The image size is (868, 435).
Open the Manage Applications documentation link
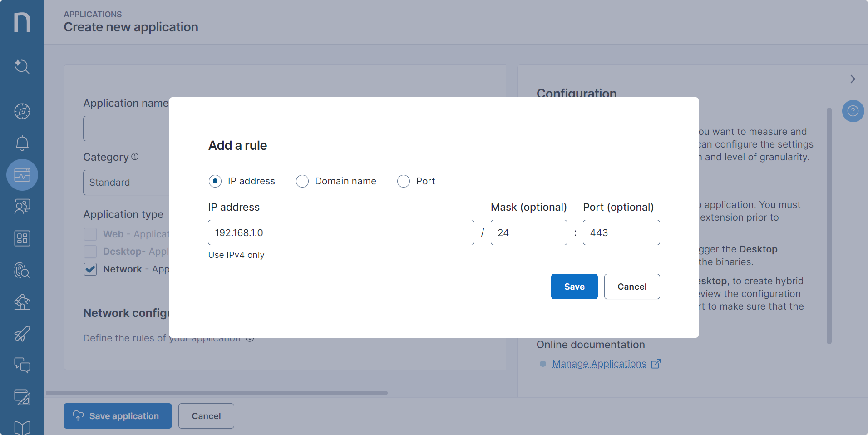599,364
